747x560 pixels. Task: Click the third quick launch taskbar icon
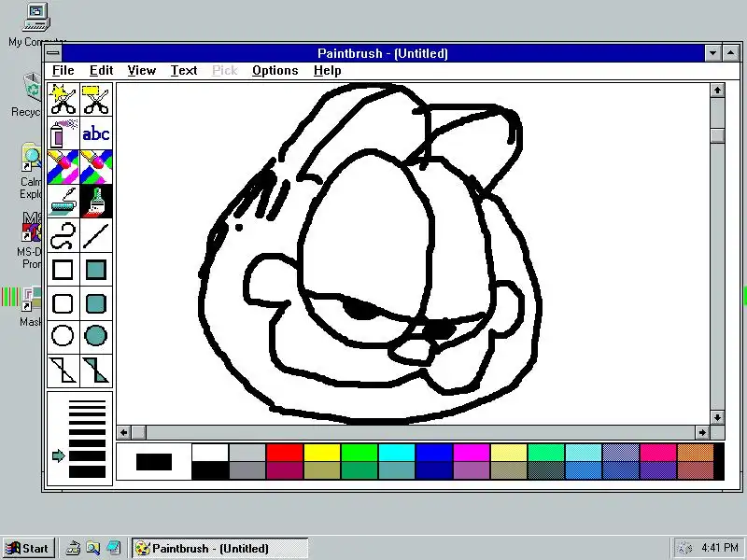(x=113, y=548)
